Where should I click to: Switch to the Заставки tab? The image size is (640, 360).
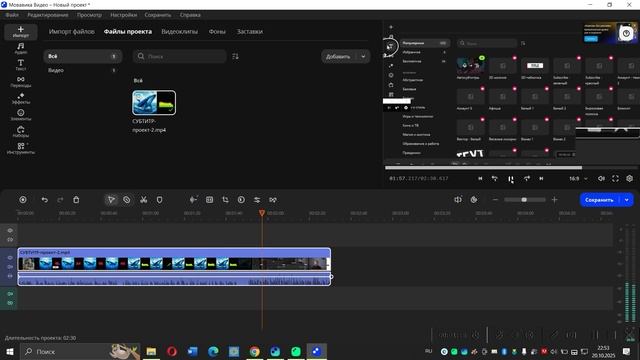click(x=250, y=31)
